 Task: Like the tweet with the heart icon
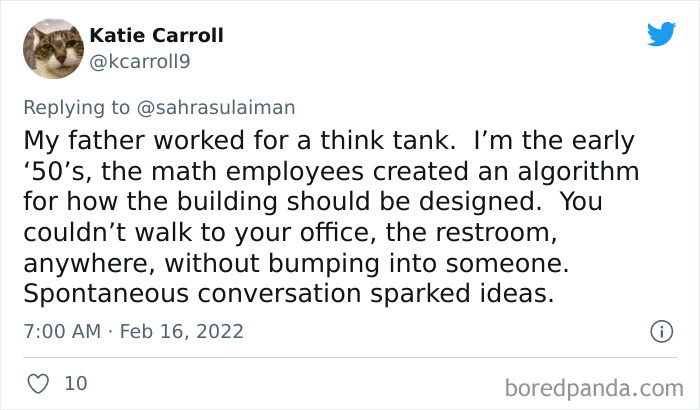tap(37, 384)
